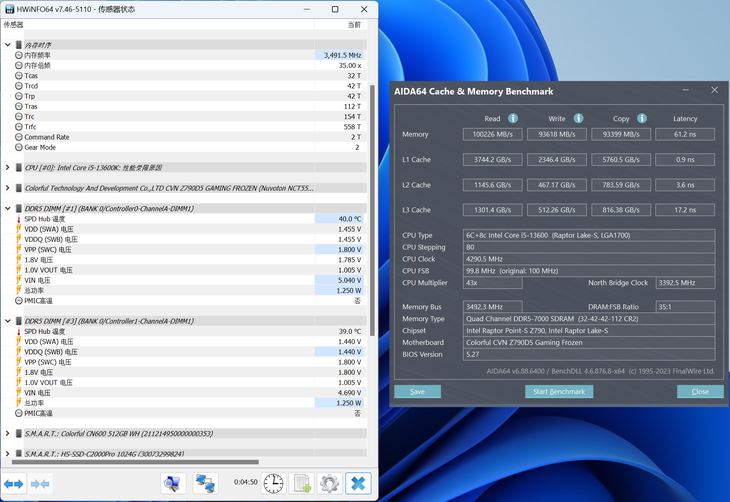Click the Memory Type Quad Channel DDR5-7000 field
Screen dimensions: 730x502
point(589,319)
